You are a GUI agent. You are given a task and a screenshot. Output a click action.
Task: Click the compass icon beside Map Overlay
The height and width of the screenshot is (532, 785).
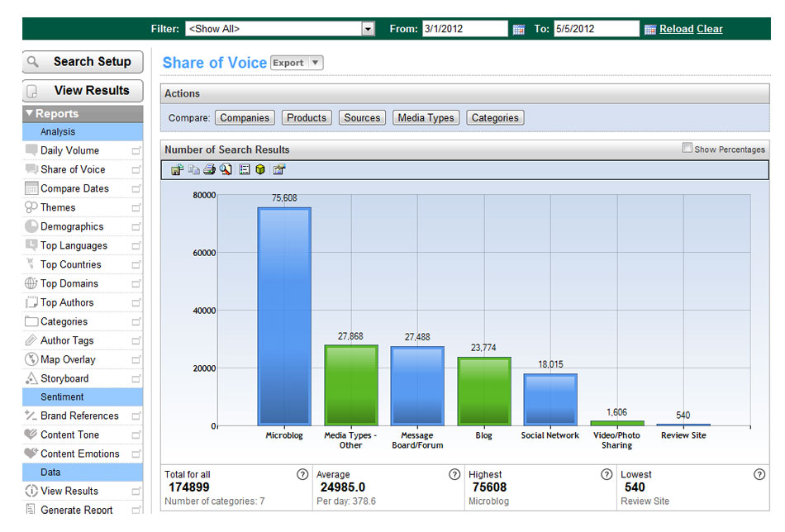pyautogui.click(x=31, y=359)
